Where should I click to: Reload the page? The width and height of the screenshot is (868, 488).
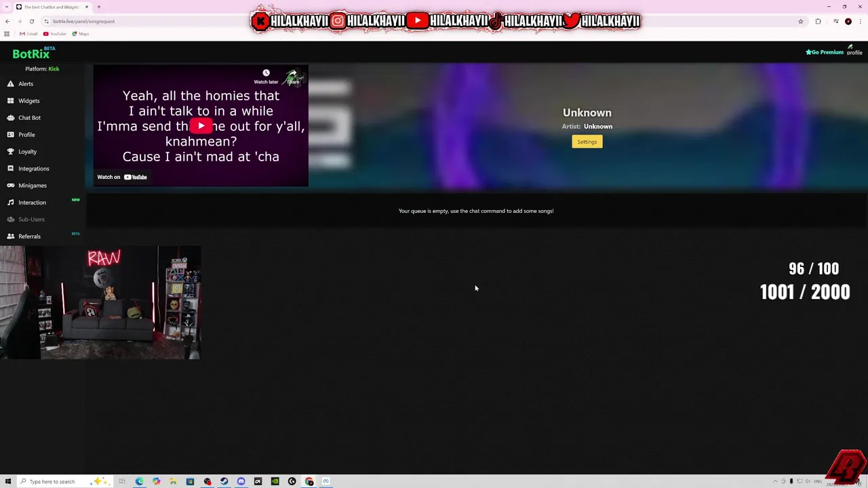pos(32,21)
